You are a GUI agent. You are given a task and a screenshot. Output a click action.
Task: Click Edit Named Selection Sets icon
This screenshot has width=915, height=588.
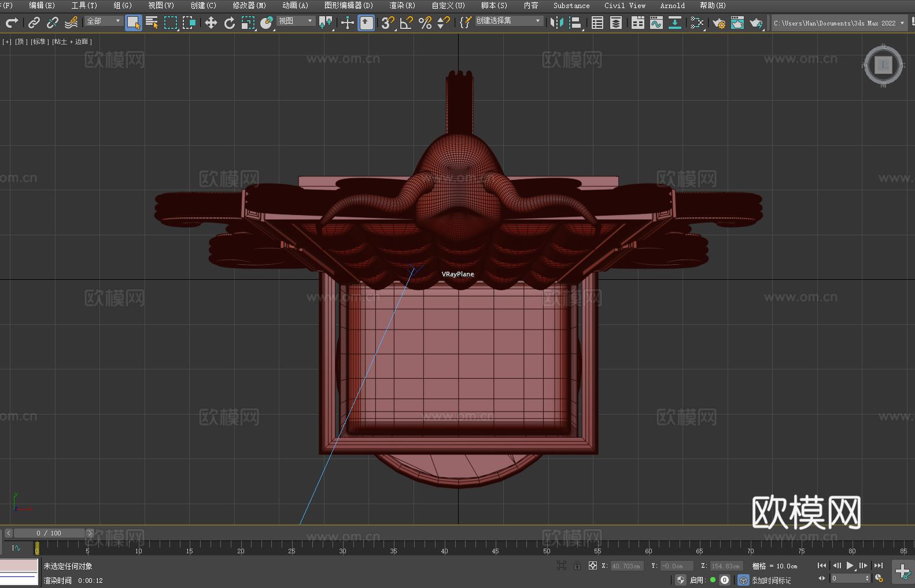[x=466, y=23]
